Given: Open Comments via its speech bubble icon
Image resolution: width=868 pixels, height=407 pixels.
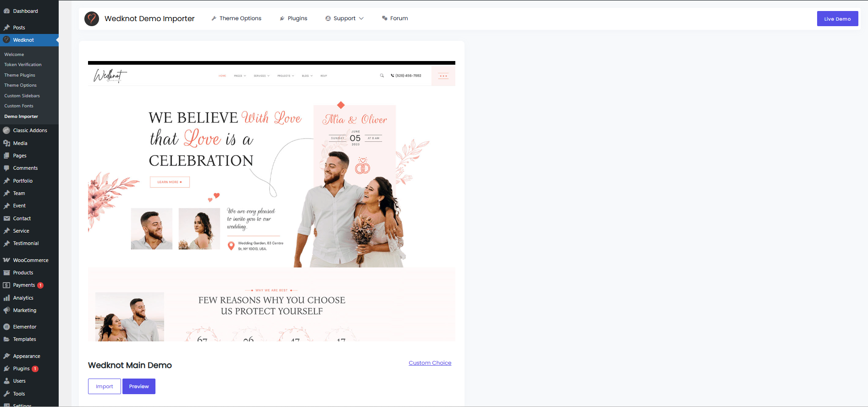Looking at the screenshot, I should [6, 168].
